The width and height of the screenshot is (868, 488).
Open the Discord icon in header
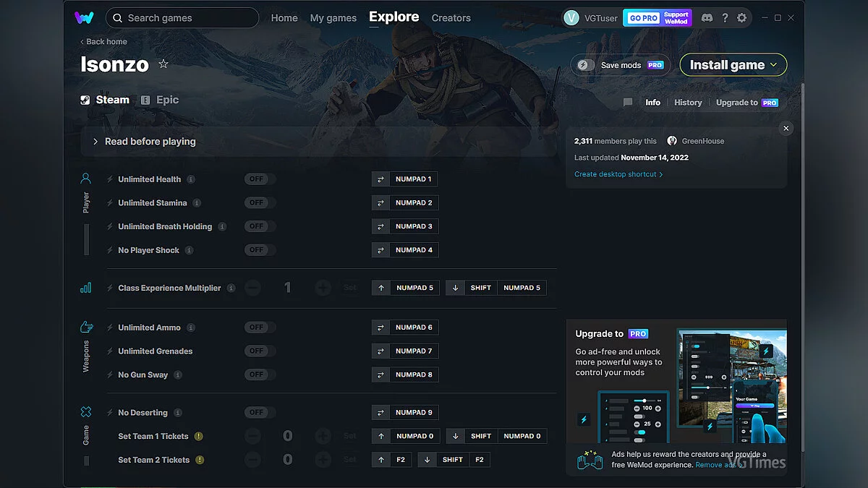click(x=707, y=18)
